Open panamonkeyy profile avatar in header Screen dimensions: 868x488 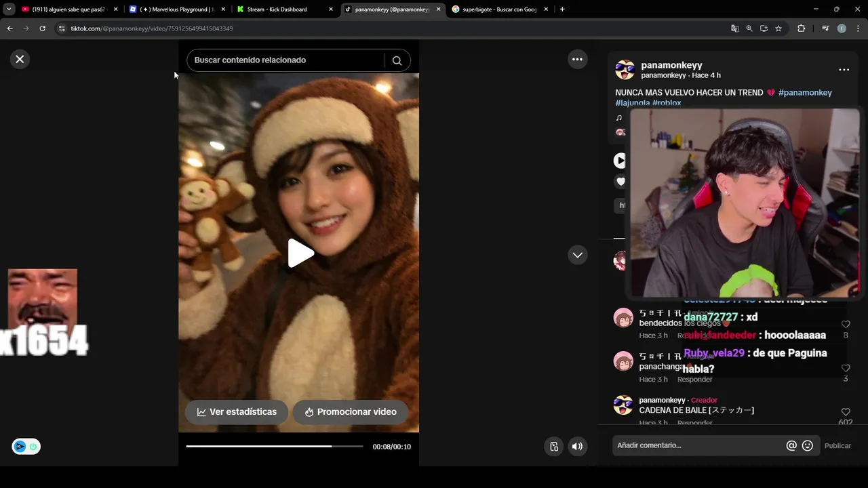(625, 70)
